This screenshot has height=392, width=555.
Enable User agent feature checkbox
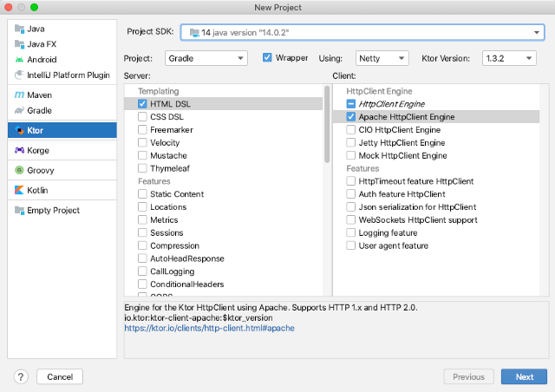click(350, 245)
